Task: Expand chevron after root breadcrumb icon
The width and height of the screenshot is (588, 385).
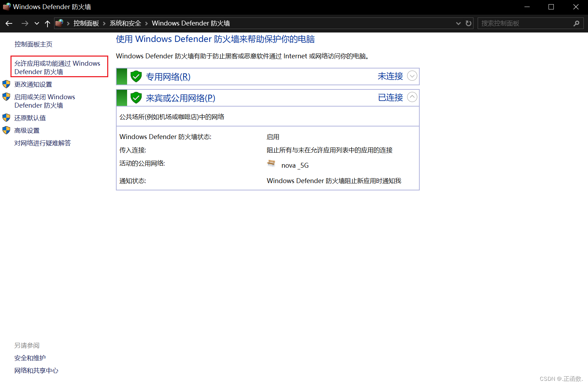Action: pos(68,23)
